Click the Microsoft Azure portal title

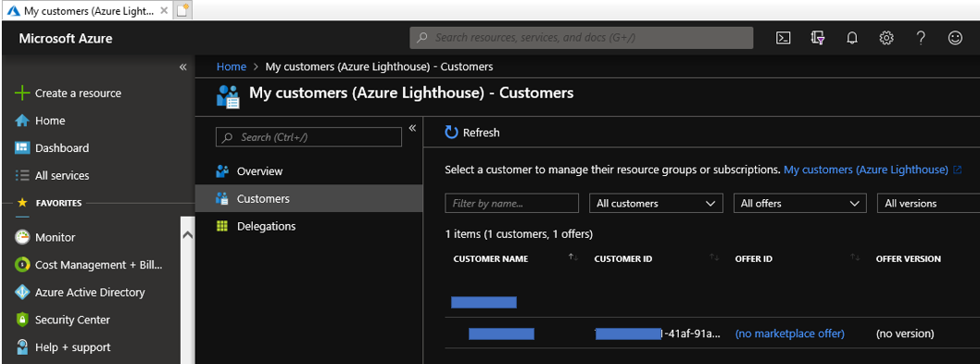point(66,39)
